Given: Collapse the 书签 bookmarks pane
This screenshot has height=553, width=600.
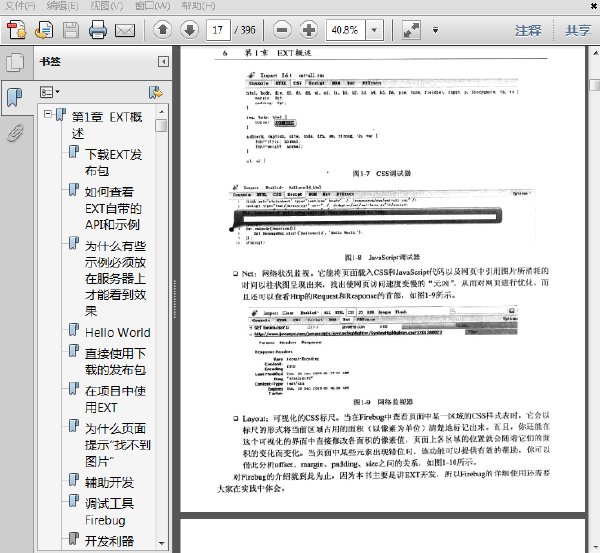Looking at the screenshot, I should tap(163, 62).
